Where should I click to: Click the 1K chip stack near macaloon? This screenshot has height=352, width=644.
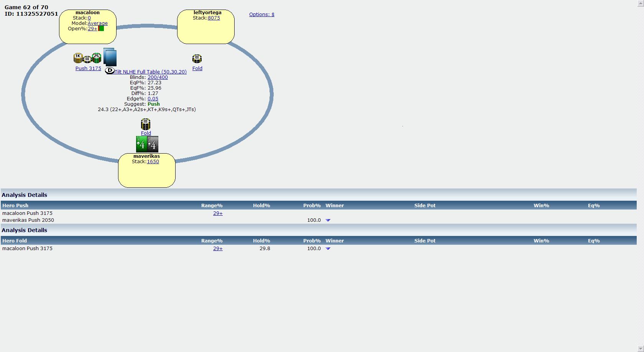[78, 58]
